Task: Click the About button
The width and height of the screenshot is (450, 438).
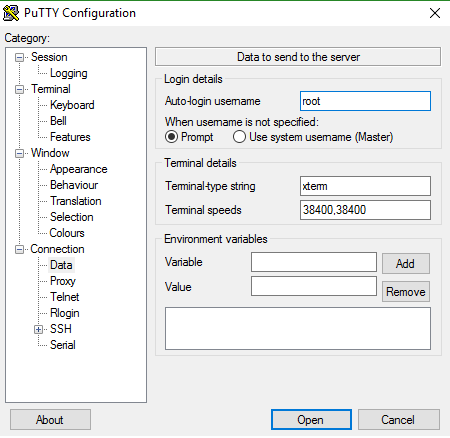Action: (x=50, y=420)
